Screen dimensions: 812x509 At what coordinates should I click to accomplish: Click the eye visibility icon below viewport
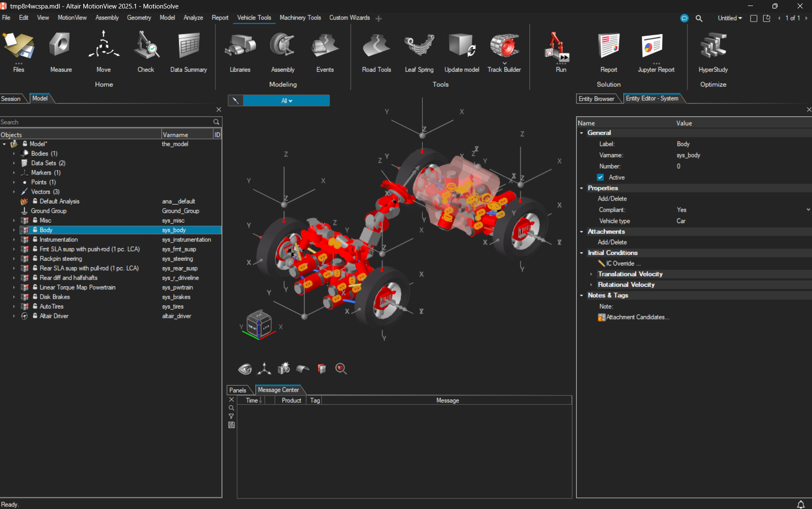[245, 369]
